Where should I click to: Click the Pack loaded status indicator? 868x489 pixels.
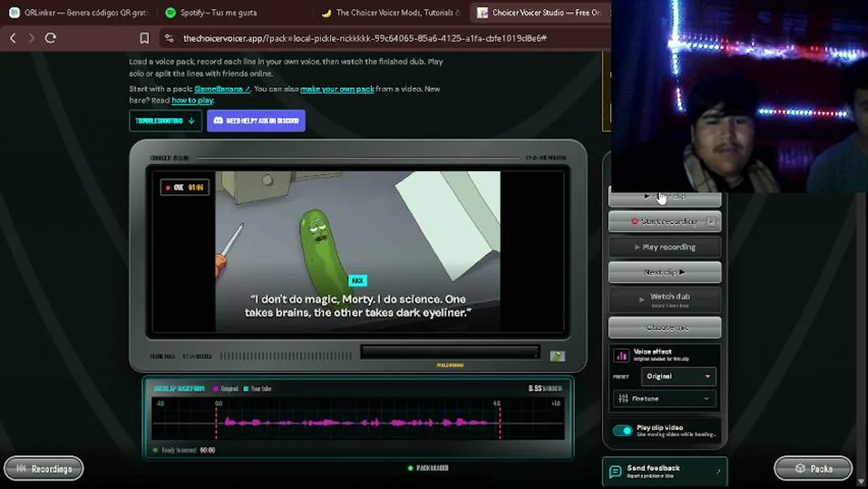(428, 468)
